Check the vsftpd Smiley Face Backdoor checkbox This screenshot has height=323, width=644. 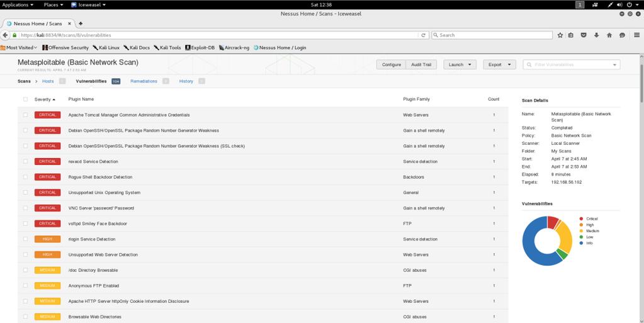coord(25,224)
